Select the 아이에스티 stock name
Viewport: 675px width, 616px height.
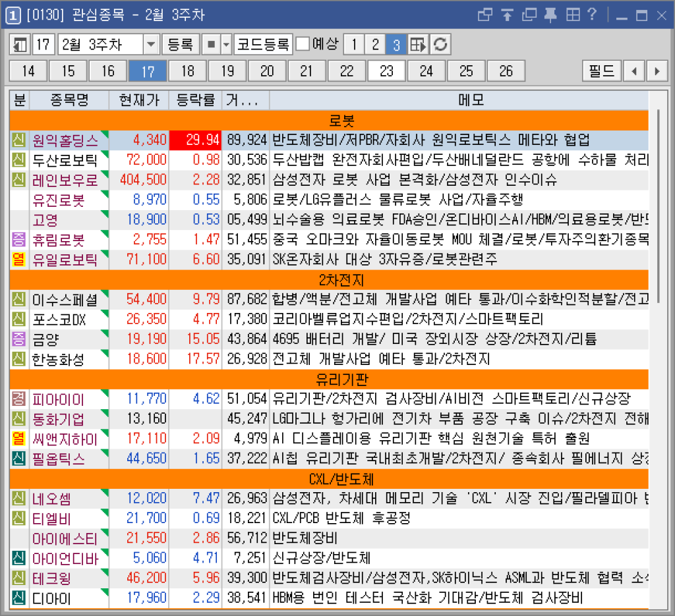tap(65, 538)
